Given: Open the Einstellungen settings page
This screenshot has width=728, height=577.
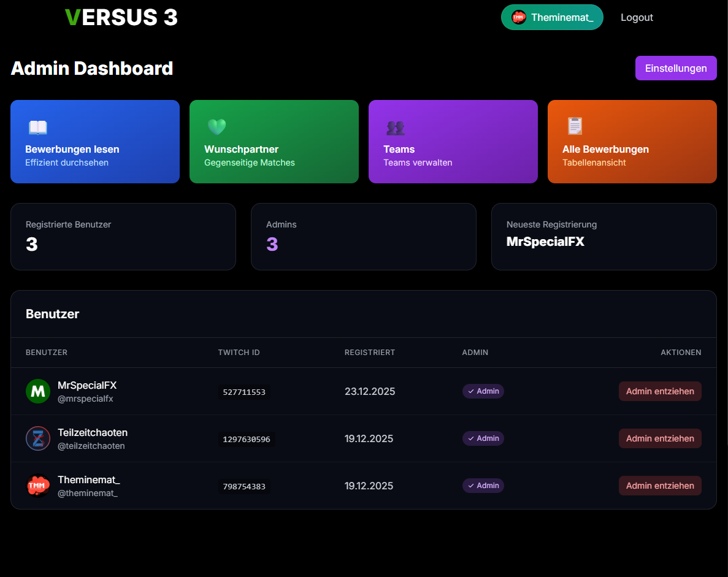Looking at the screenshot, I should coord(676,68).
